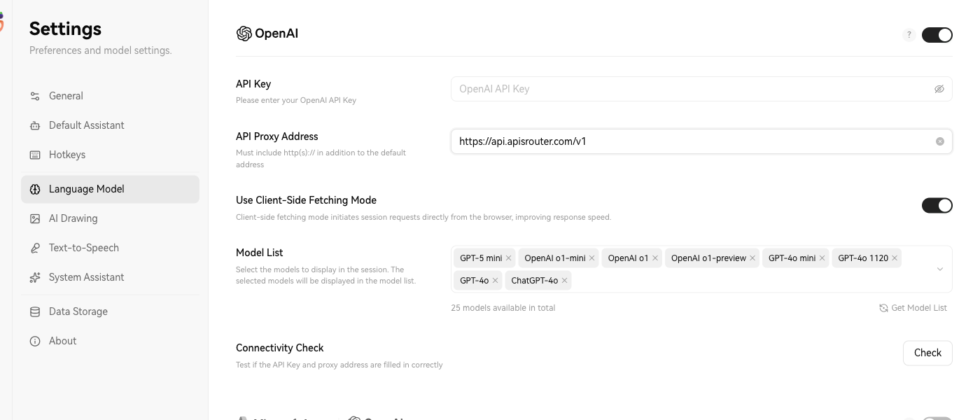
Task: Click the Language Model brain icon
Action: coord(35,189)
